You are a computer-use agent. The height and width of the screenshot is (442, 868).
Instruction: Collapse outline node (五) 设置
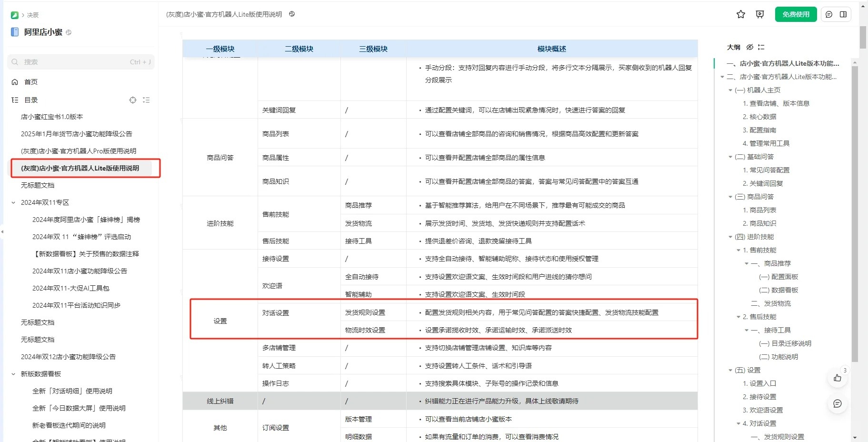pyautogui.click(x=730, y=370)
